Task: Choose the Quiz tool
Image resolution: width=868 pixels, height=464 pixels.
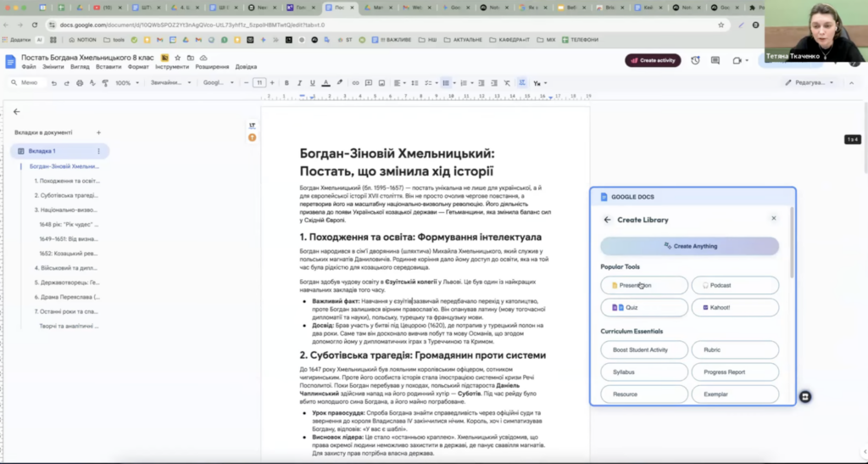Action: [644, 308]
